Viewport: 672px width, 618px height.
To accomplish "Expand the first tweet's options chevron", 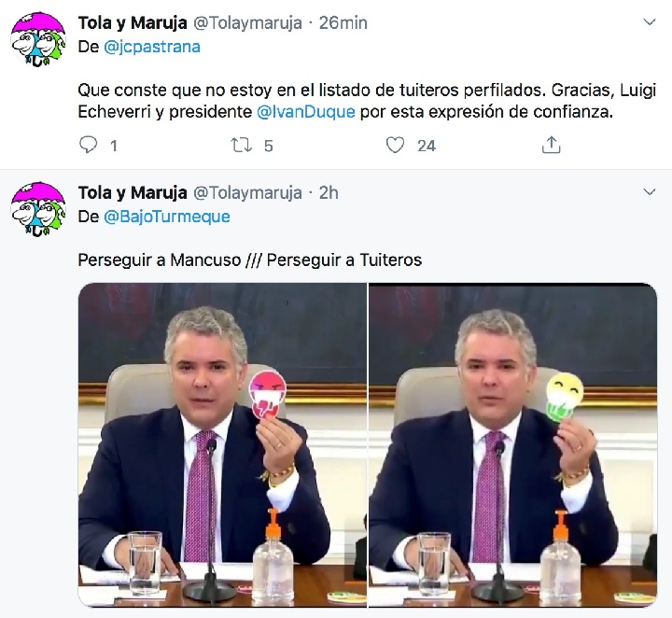I will (x=650, y=21).
